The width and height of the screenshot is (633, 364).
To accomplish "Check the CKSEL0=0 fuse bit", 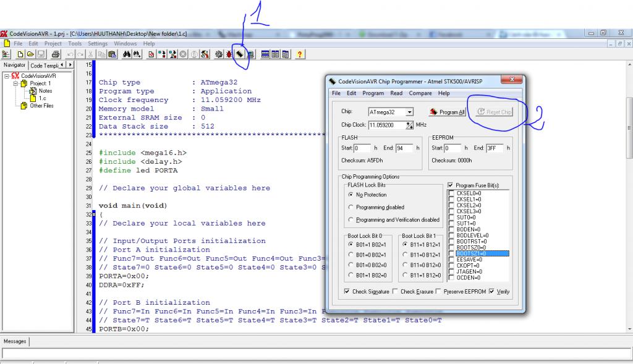I will tap(451, 193).
